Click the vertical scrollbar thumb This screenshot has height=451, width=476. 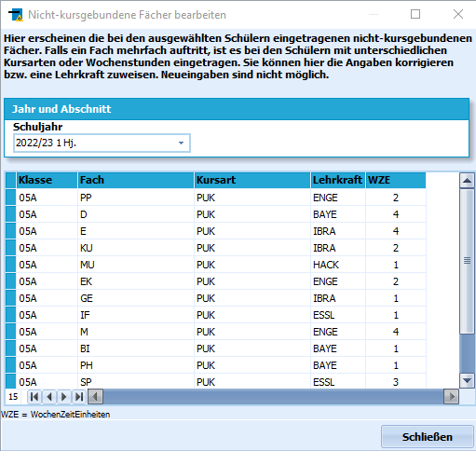467,261
